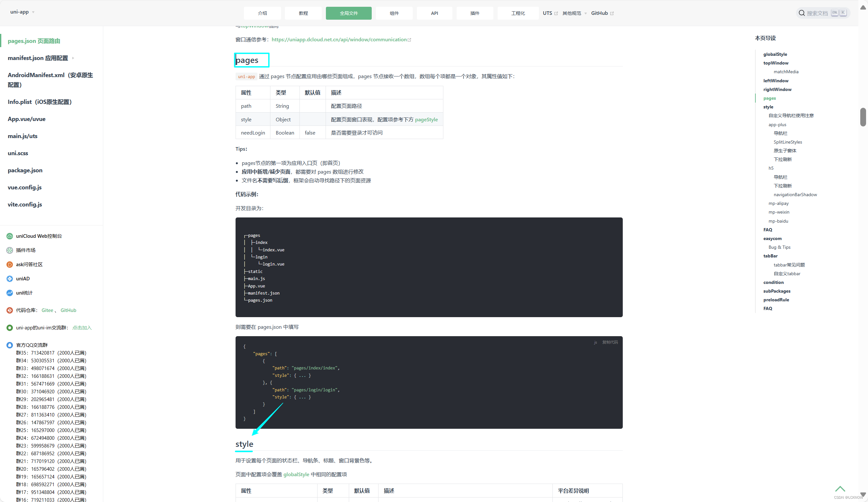The width and height of the screenshot is (868, 502).
Task: Click the 官方QQ交流群 icon
Action: tap(10, 345)
